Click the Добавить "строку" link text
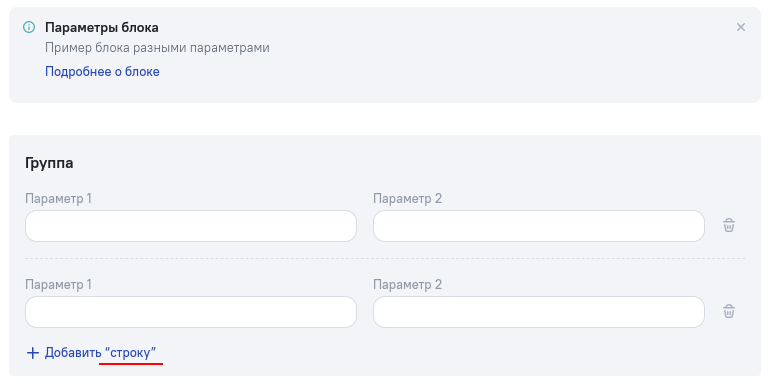Image resolution: width=770 pixels, height=390 pixels. point(100,353)
